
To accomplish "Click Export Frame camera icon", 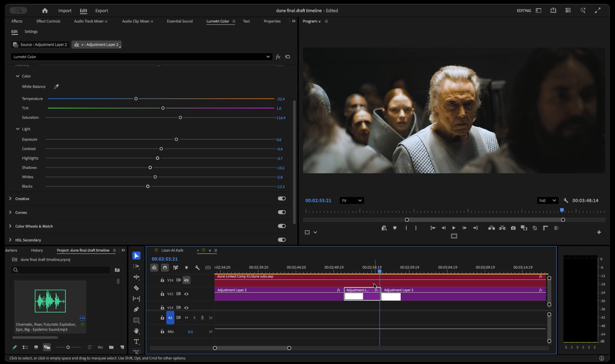I will click(513, 228).
